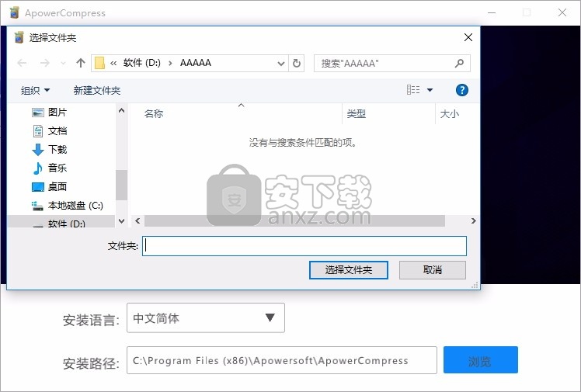The image size is (581, 392).
Task: Click 软件 (D:) in address path
Action: pos(142,63)
